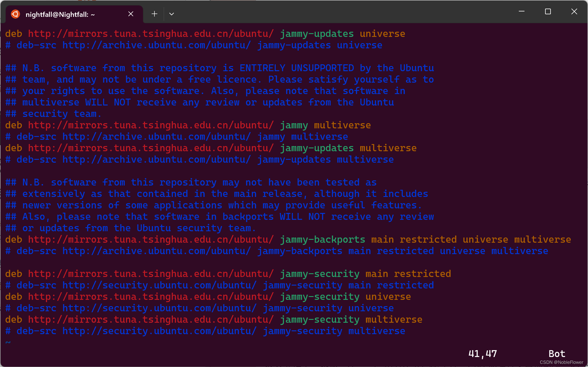Image resolution: width=588 pixels, height=367 pixels.
Task: Open the mirrors.tuna jammy-backports link
Action: click(x=151, y=239)
